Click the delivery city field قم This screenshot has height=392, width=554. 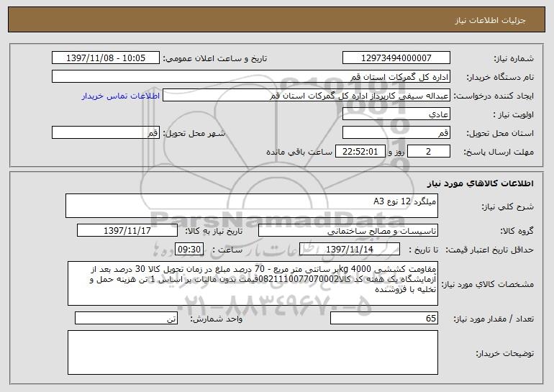point(106,133)
